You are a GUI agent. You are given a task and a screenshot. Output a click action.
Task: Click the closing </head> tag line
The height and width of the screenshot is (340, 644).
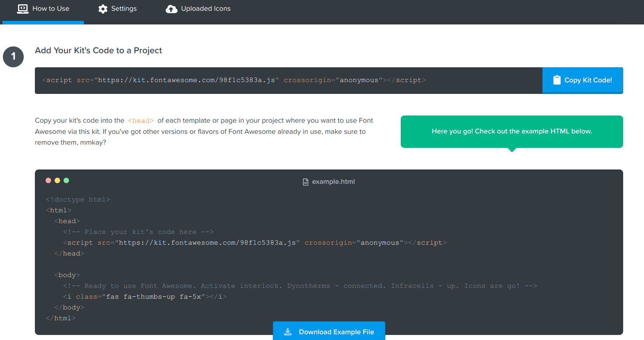pos(69,253)
